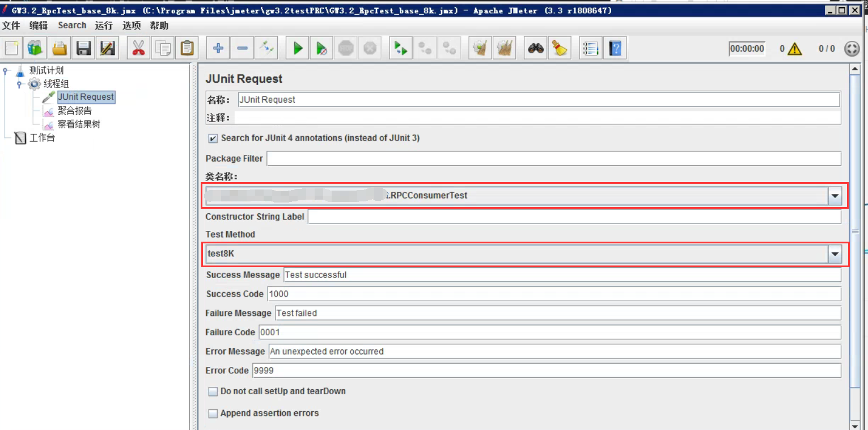Reset search yellow broom icon
The height and width of the screenshot is (430, 868).
click(560, 49)
